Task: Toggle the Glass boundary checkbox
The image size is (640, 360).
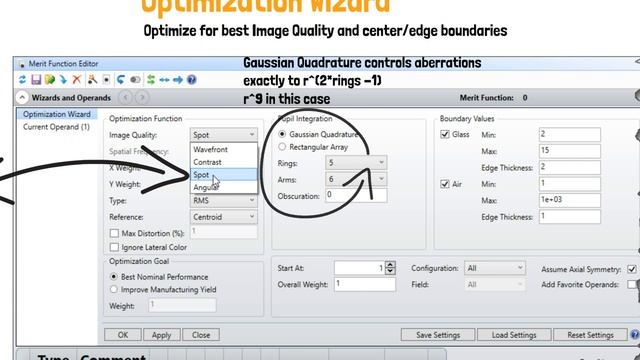Action: [x=445, y=134]
